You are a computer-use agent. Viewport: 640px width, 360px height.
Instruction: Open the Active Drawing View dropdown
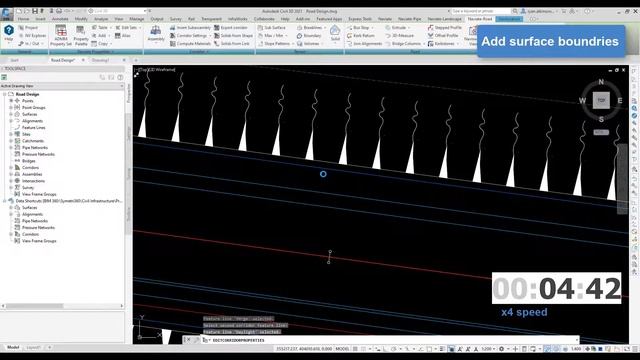pyautogui.click(x=62, y=86)
